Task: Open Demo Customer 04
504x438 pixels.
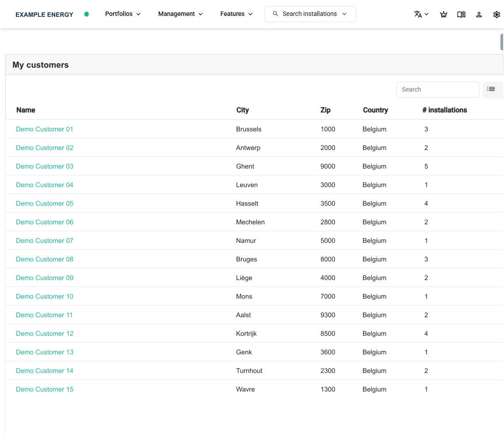Action: point(45,185)
